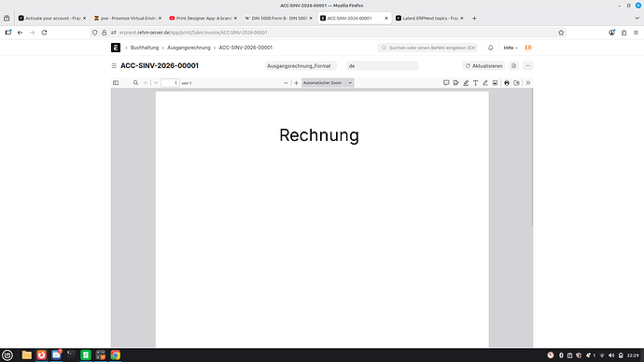Viewport: 644px width, 362px height.
Task: Print the PDF document
Action: click(507, 83)
